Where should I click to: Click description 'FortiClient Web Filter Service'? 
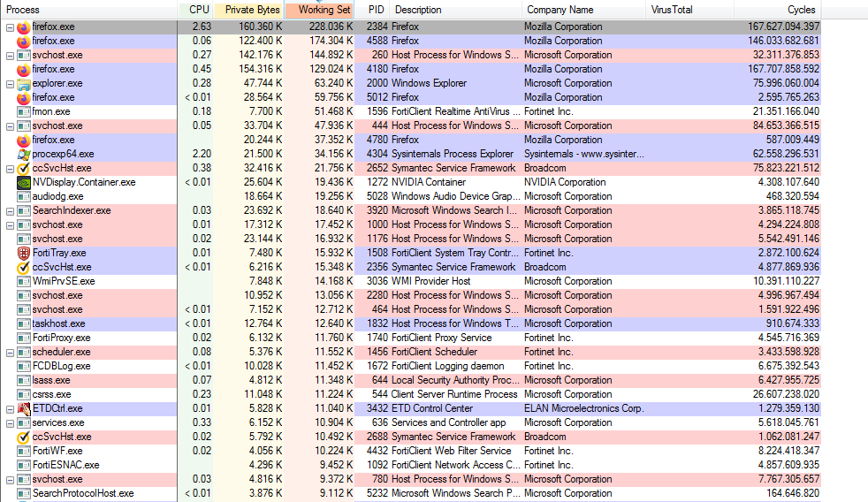(x=451, y=451)
